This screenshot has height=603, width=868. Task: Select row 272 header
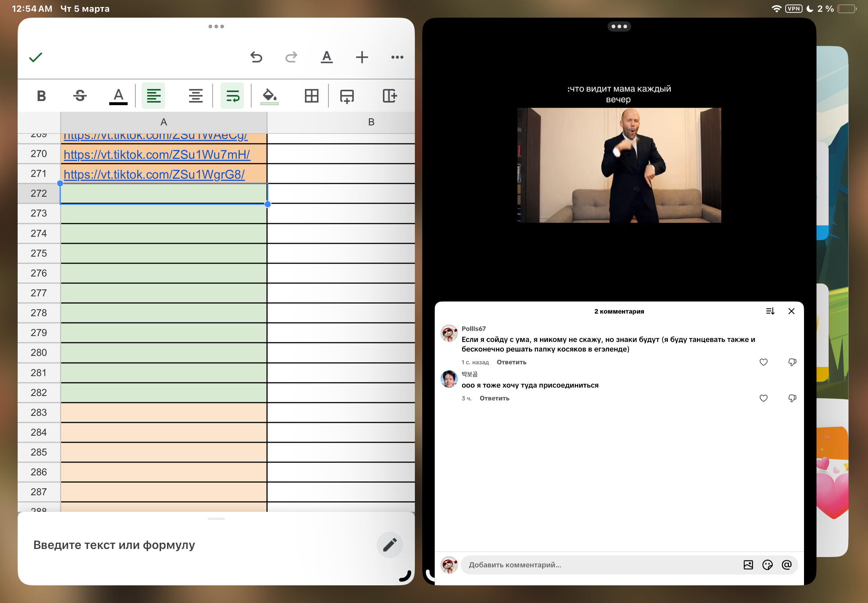(39, 193)
